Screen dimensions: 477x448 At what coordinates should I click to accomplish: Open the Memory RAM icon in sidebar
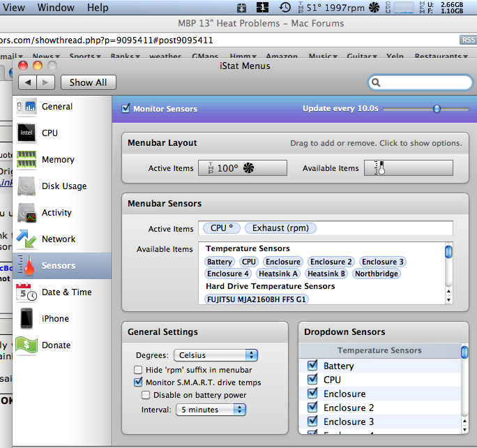(26, 159)
